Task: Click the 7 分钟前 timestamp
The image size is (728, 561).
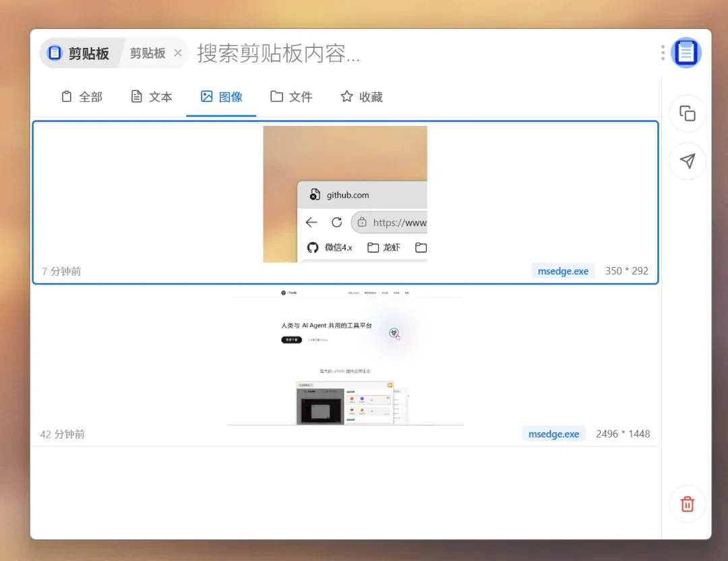Action: click(x=61, y=271)
